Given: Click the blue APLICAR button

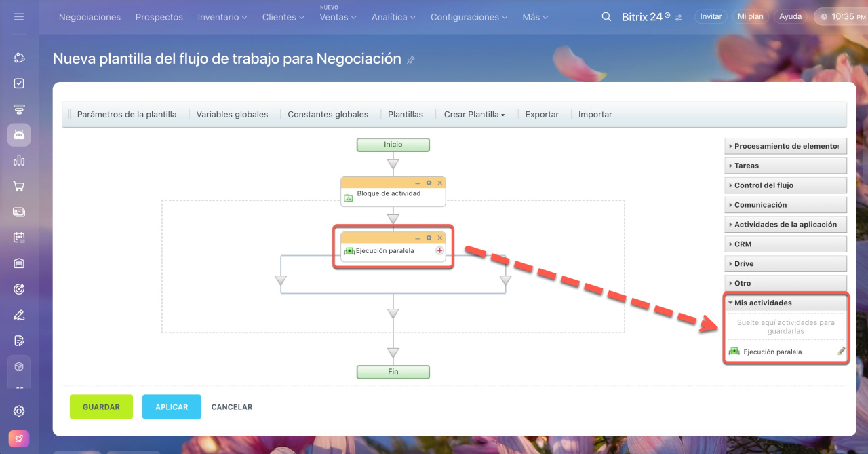Looking at the screenshot, I should 172,407.
